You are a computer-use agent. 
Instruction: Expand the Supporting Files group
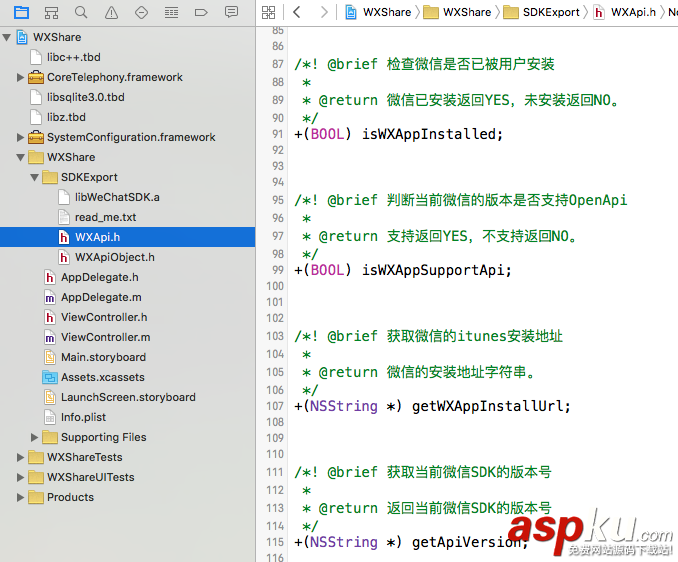tap(34, 437)
